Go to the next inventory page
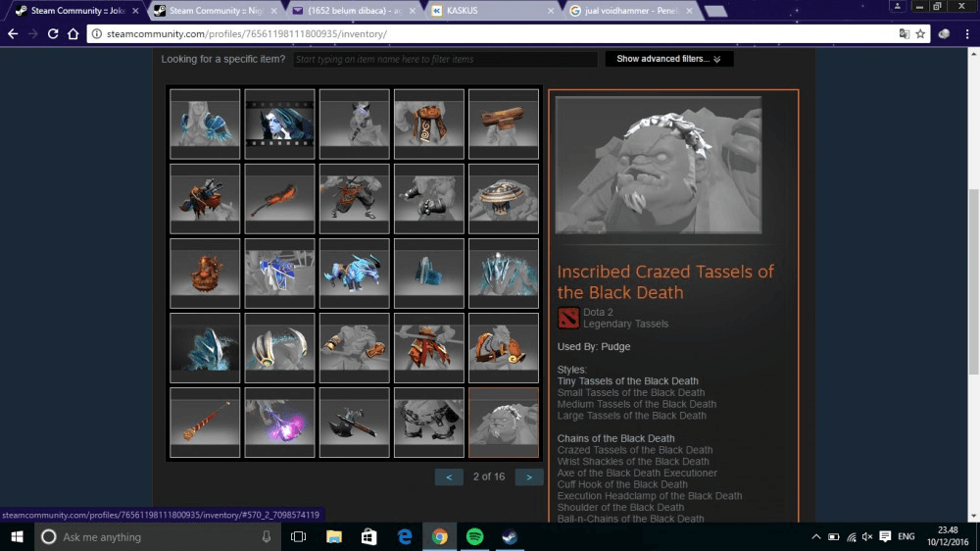Screen dimensions: 980x551 529,477
